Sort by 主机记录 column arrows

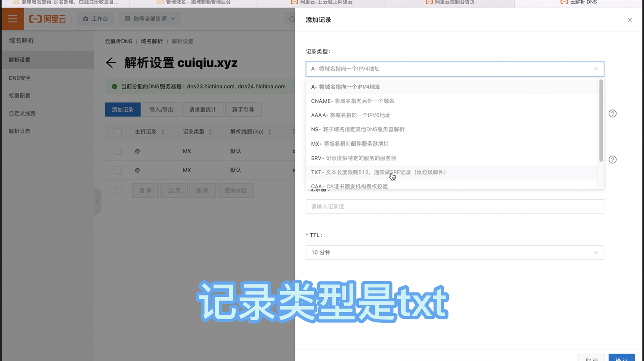pos(163,132)
